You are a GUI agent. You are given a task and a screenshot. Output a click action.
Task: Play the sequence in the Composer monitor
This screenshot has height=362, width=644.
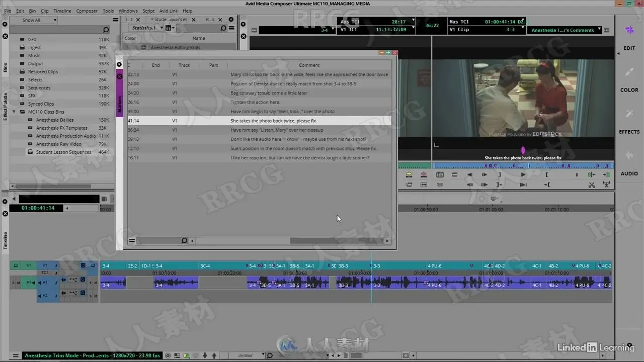(x=523, y=174)
